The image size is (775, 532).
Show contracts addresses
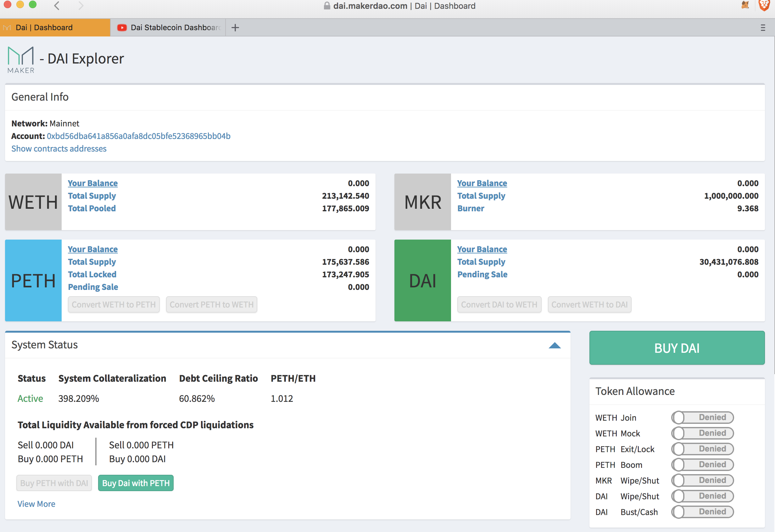(x=59, y=148)
